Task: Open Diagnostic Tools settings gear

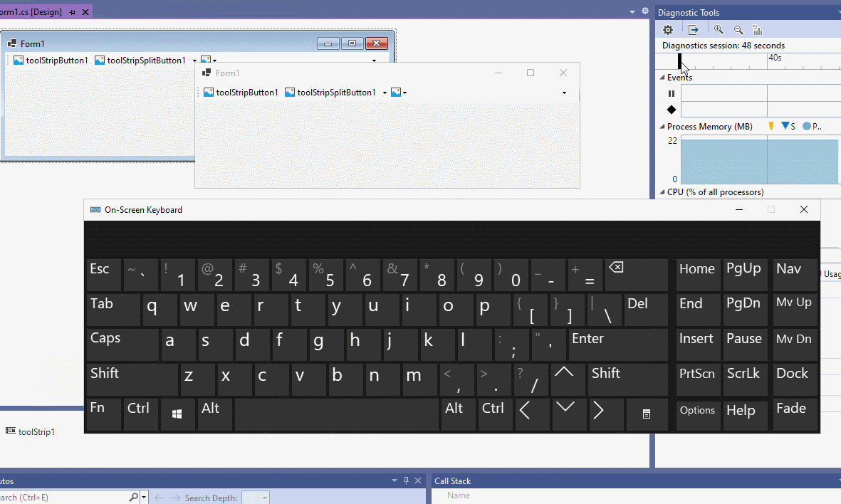Action: pos(667,29)
